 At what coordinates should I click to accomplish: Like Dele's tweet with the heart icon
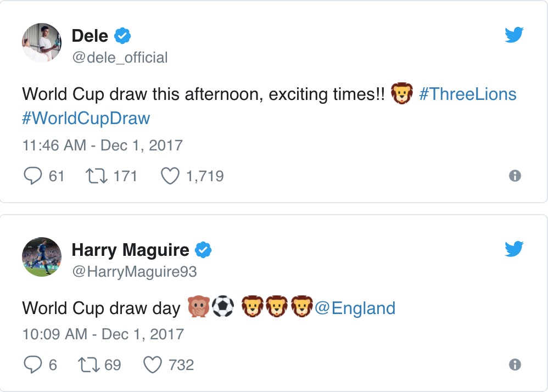coord(170,176)
